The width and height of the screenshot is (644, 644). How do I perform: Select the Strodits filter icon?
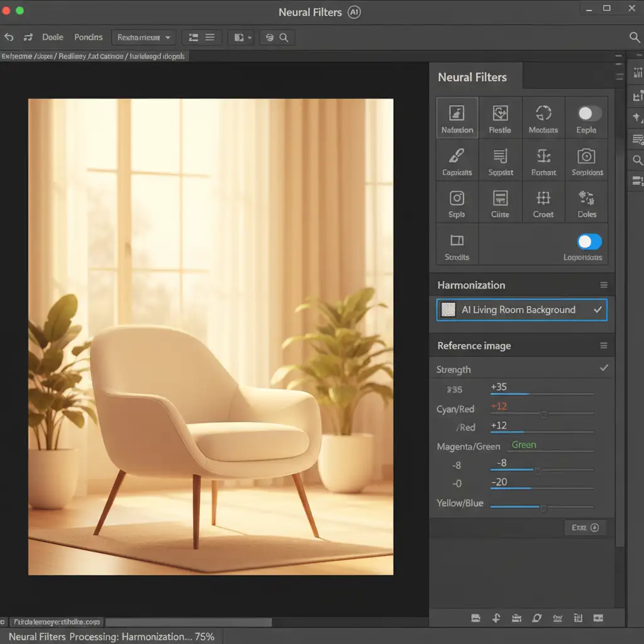[x=457, y=241]
